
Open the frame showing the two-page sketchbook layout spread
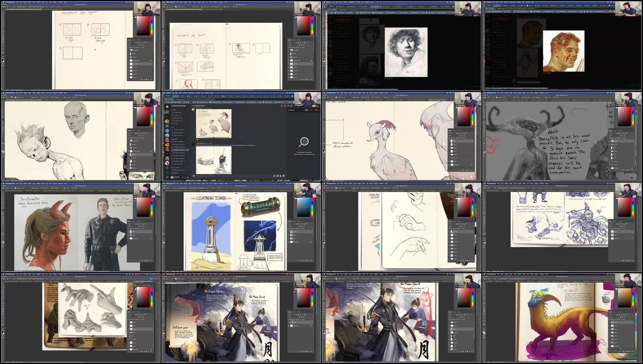(241, 46)
